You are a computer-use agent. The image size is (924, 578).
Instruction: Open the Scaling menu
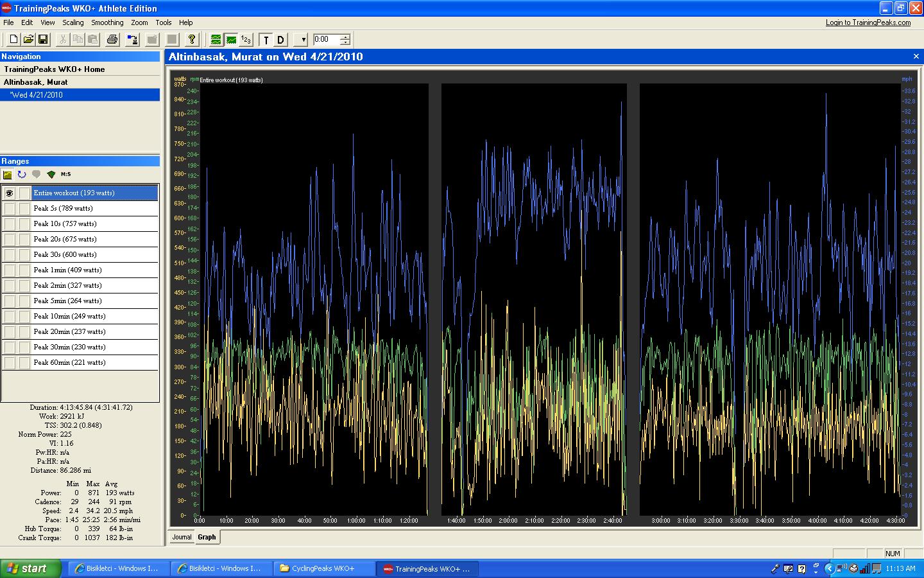73,22
